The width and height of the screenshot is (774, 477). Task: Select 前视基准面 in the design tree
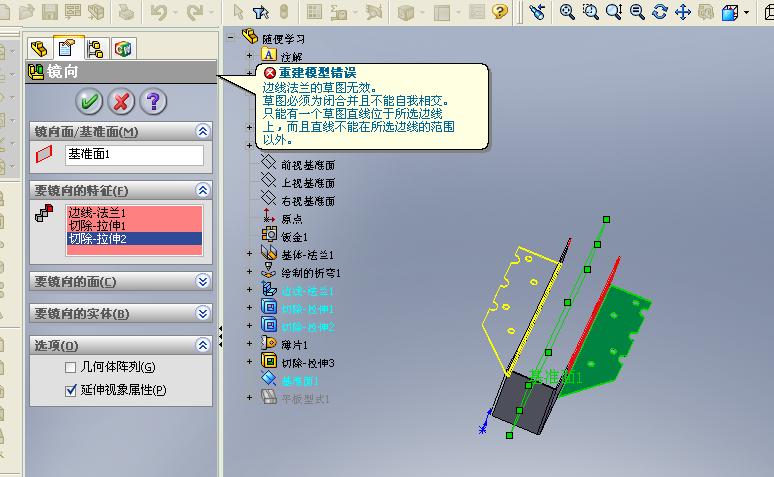(308, 165)
